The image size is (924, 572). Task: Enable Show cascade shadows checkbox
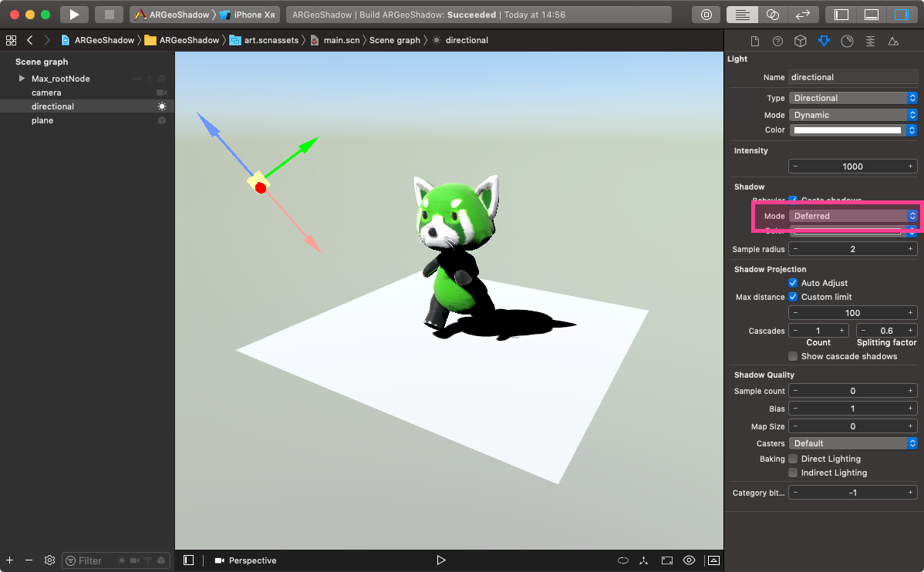point(793,356)
